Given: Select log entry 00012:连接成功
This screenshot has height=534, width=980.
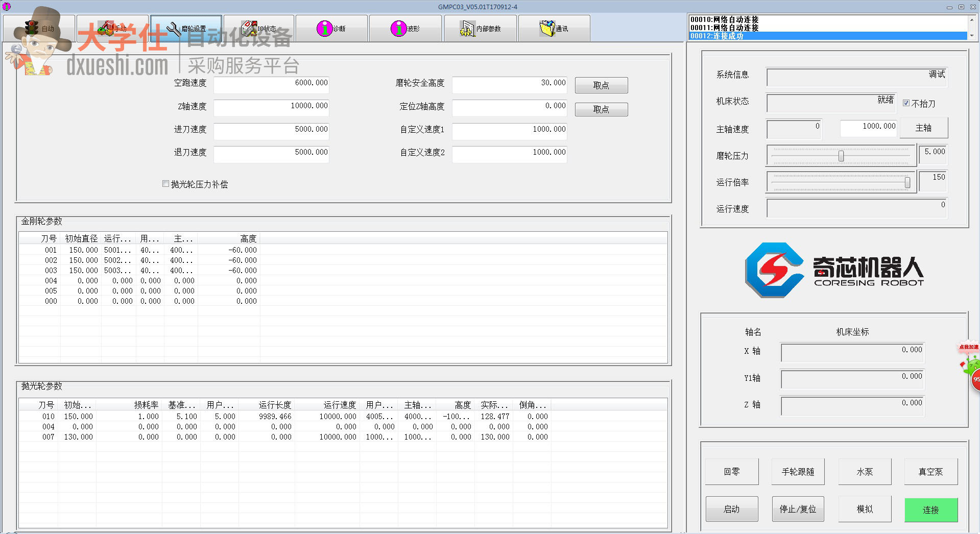Looking at the screenshot, I should click(x=828, y=36).
